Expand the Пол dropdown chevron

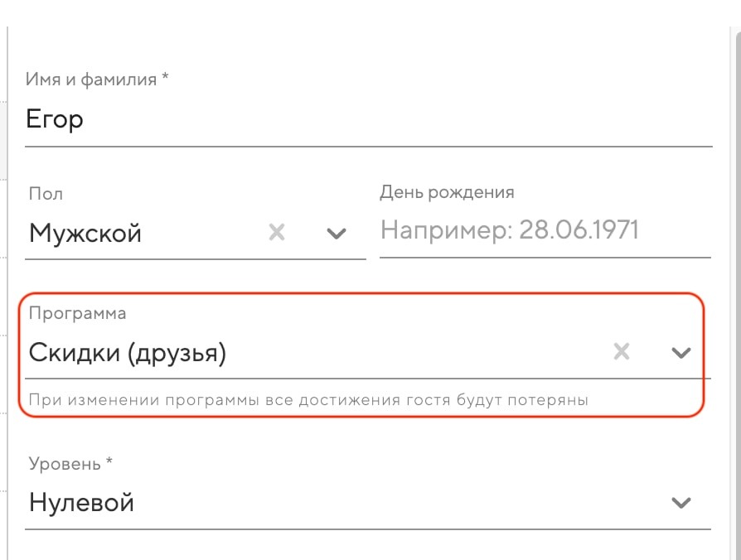tap(336, 234)
